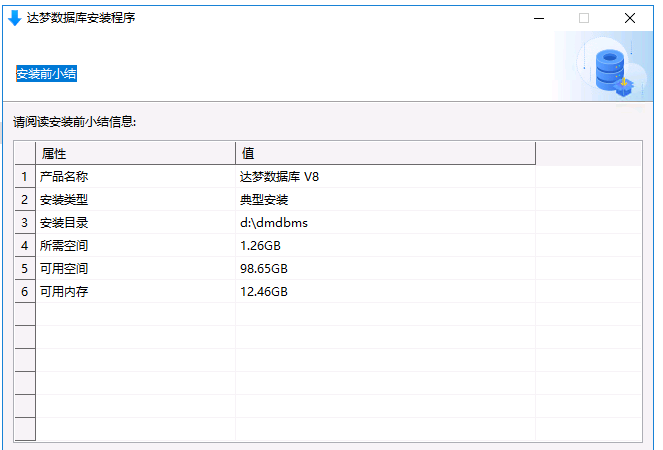Select the 典型安装 value cell
663x450 pixels.
coord(385,200)
